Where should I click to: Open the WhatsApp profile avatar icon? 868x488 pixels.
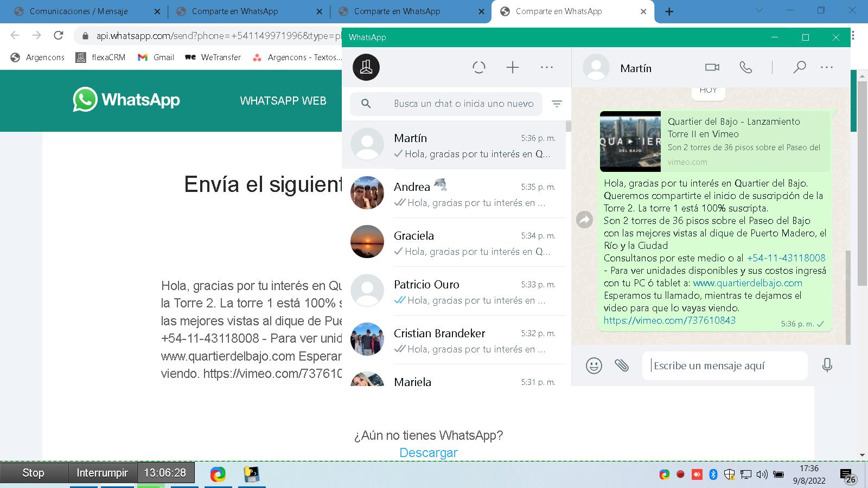tap(366, 67)
